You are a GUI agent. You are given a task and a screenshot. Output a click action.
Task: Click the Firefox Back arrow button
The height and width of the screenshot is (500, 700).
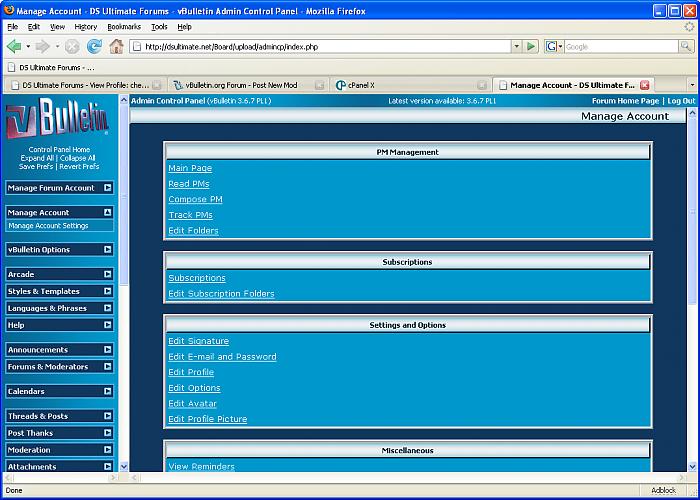14,46
